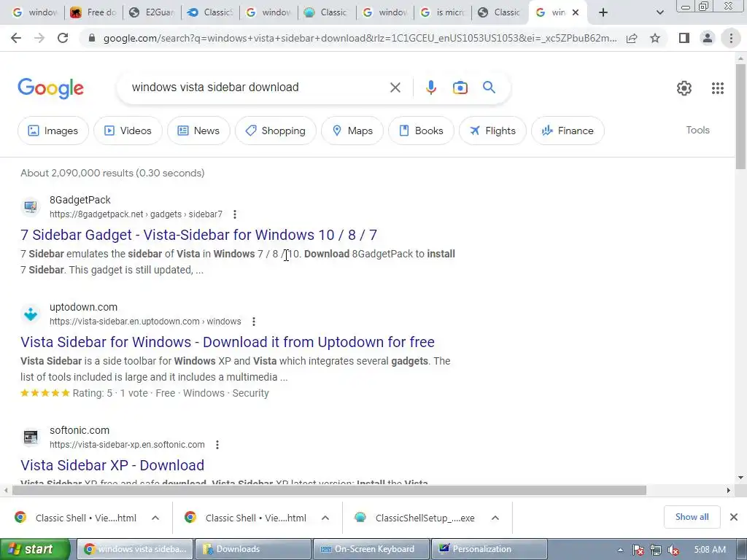Filter results by Flights
Image resolution: width=747 pixels, height=560 pixels.
pyautogui.click(x=492, y=131)
